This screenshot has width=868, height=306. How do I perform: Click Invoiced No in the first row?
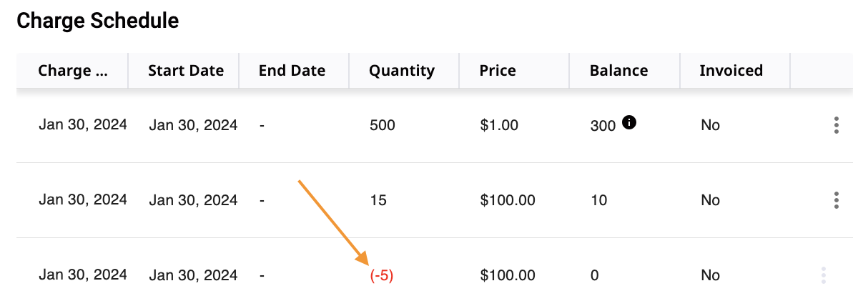tap(710, 125)
